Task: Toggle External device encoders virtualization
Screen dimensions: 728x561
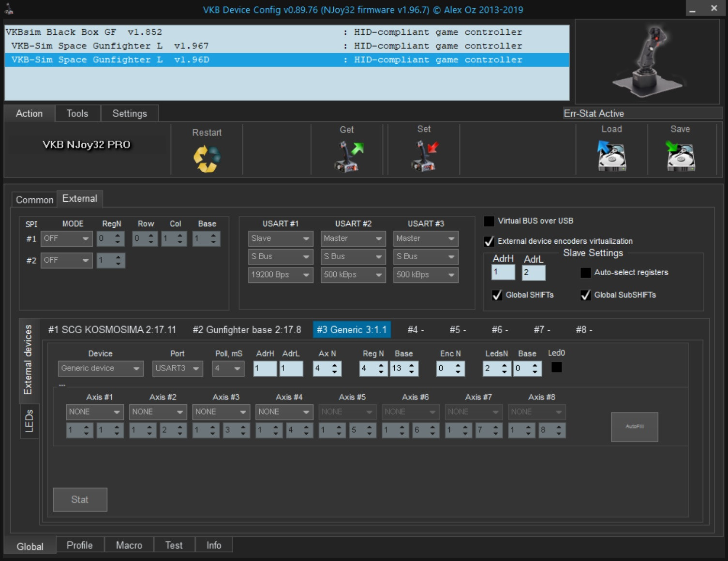Action: click(x=489, y=241)
